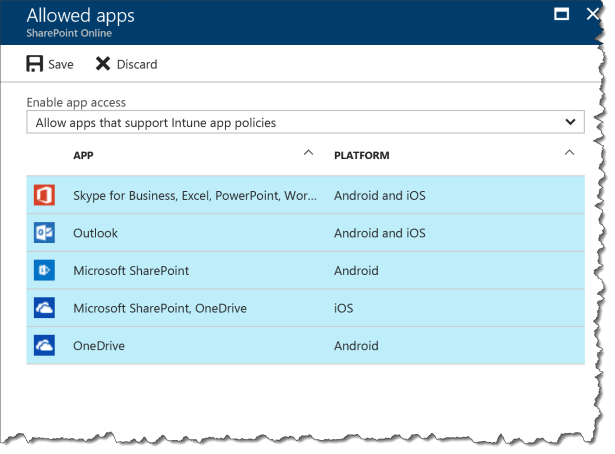The height and width of the screenshot is (454, 615).
Task: Click Android and iOS platform in Skype row
Action: [380, 196]
